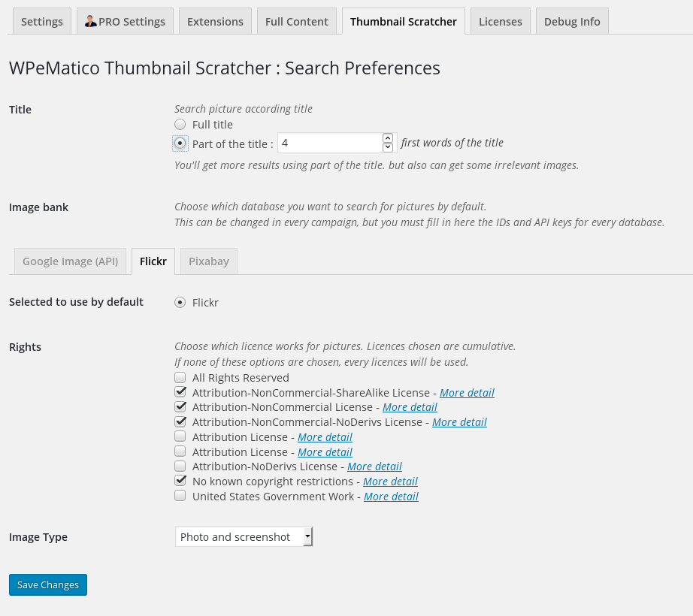This screenshot has height=616, width=693.
Task: Check the first Attribution License checkbox
Action: 180,436
